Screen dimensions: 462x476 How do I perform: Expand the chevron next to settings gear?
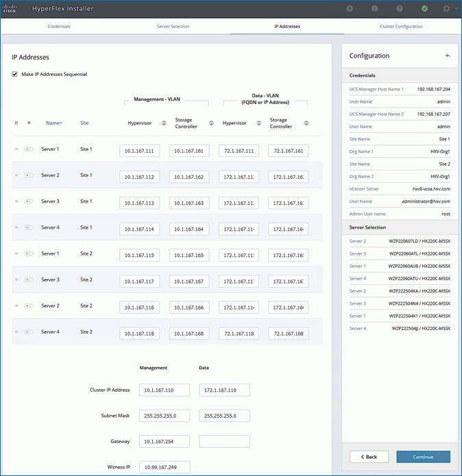456,8
